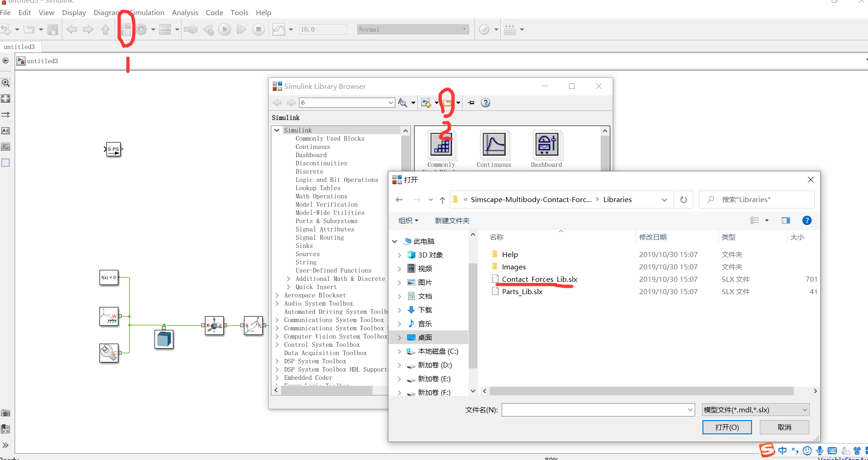This screenshot has width=868, height=460.
Task: Open the 组织 dropdown in Open dialog
Action: (408, 220)
